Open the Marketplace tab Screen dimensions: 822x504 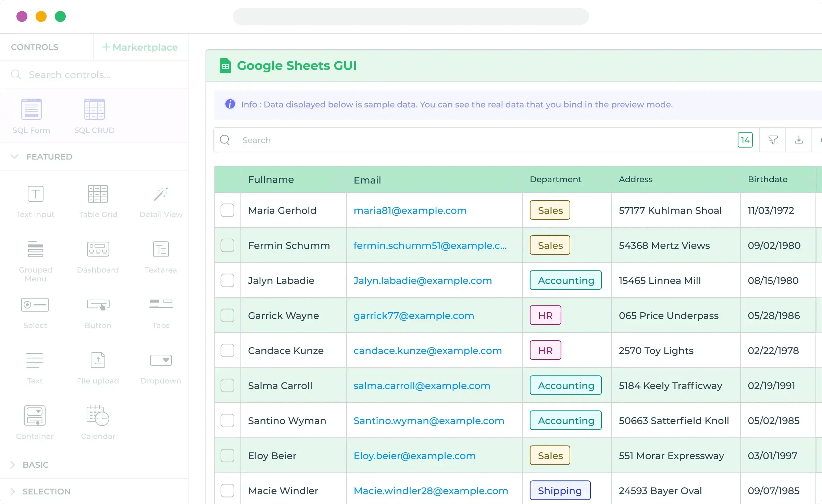click(140, 47)
